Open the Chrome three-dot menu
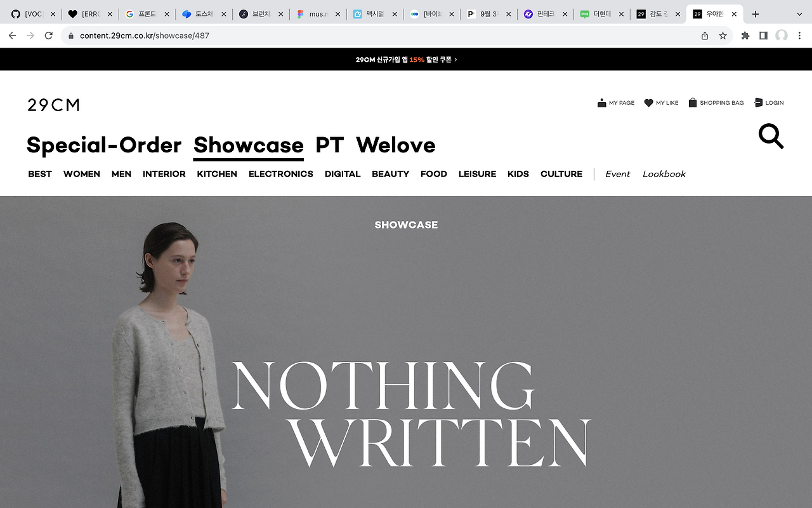 (799, 36)
